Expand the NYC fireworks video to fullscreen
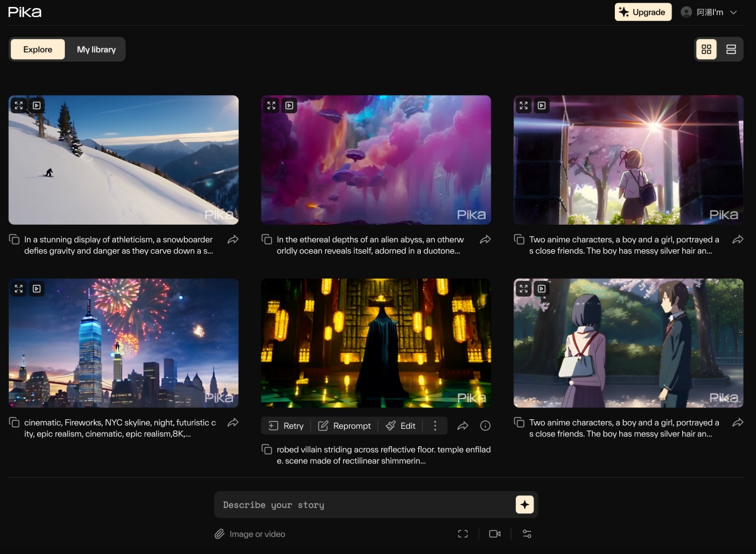Viewport: 756px width, 554px height. 19,289
